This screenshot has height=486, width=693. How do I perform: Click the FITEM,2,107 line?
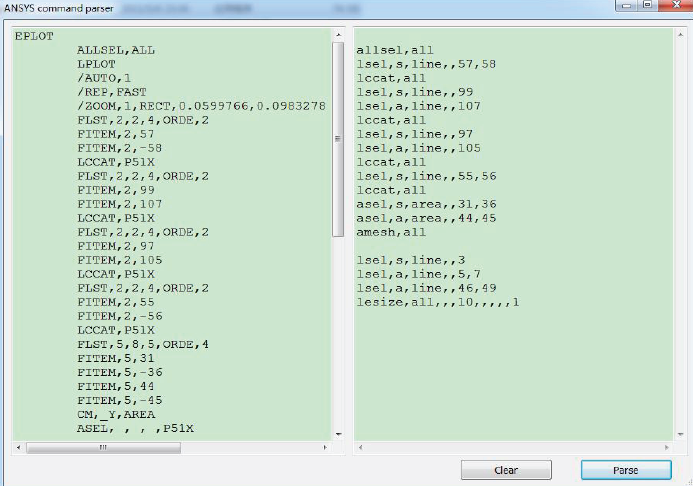120,204
